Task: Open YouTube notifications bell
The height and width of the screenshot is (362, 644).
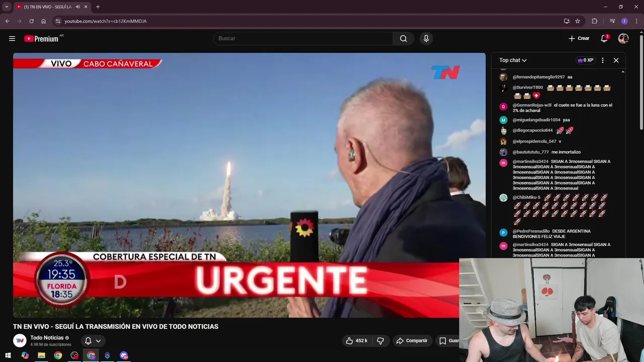Action: click(x=604, y=39)
